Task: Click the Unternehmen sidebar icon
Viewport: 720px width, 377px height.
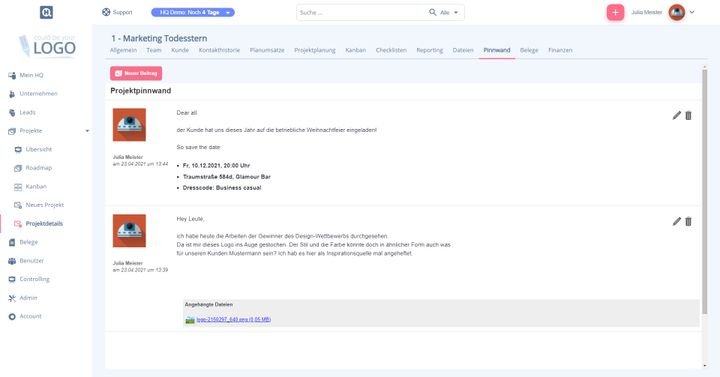Action: point(12,94)
